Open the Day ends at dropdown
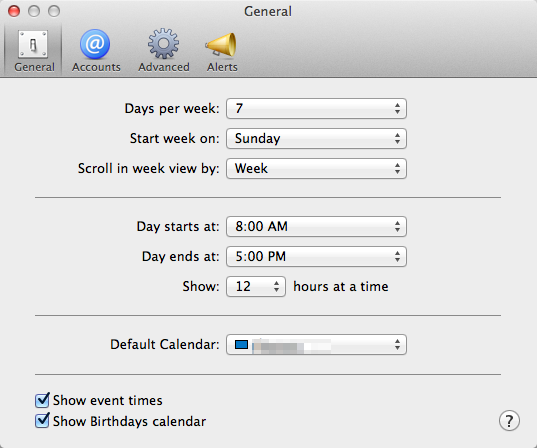Image resolution: width=537 pixels, height=448 pixels. (x=316, y=256)
